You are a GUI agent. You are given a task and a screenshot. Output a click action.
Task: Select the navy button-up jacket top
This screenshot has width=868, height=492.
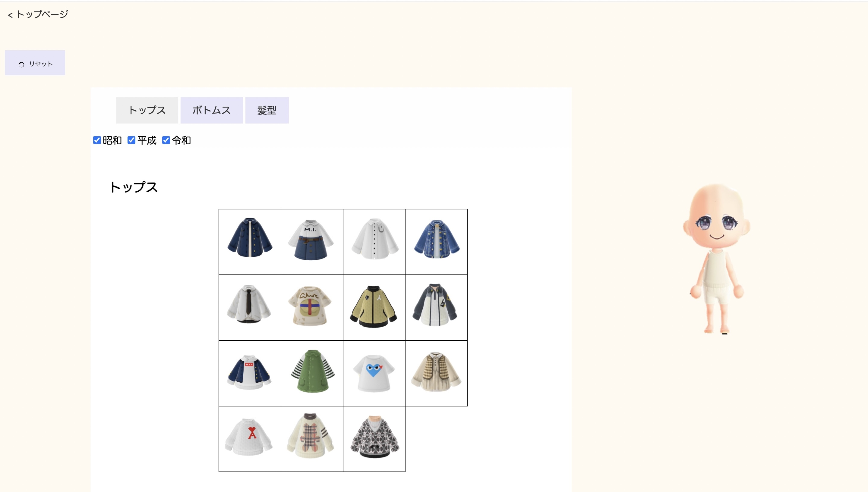tap(250, 242)
